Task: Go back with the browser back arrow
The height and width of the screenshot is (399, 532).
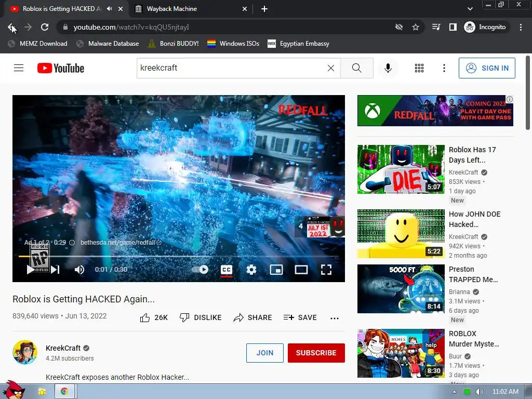Action: 11,27
